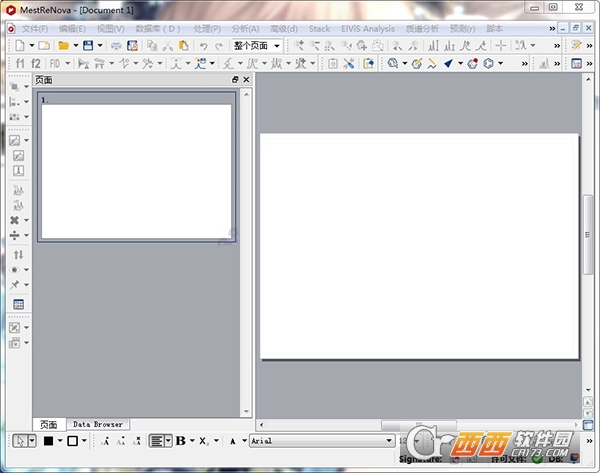
Task: Click the calendar-style icon at far right toolbar
Action: [576, 64]
